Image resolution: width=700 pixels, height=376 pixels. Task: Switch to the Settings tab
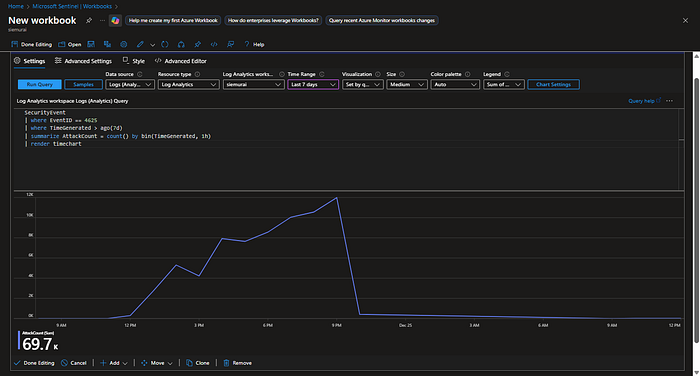point(29,61)
